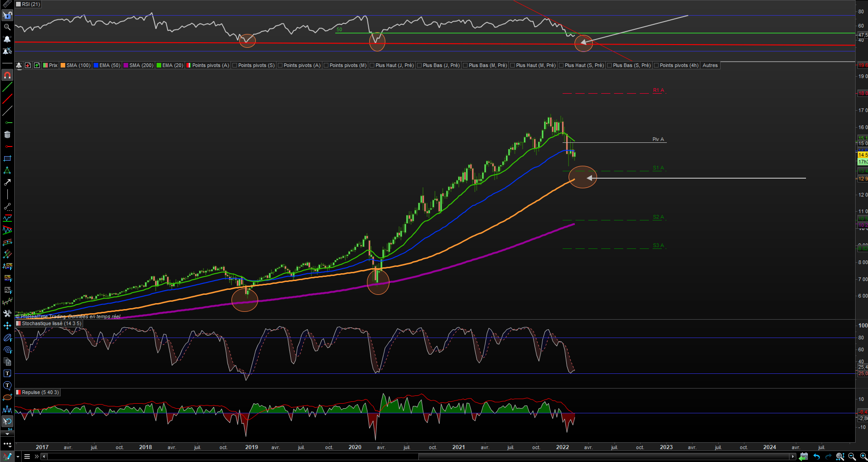Click the copy documents icon
Viewport: 868px width, 462px height.
tap(7, 361)
